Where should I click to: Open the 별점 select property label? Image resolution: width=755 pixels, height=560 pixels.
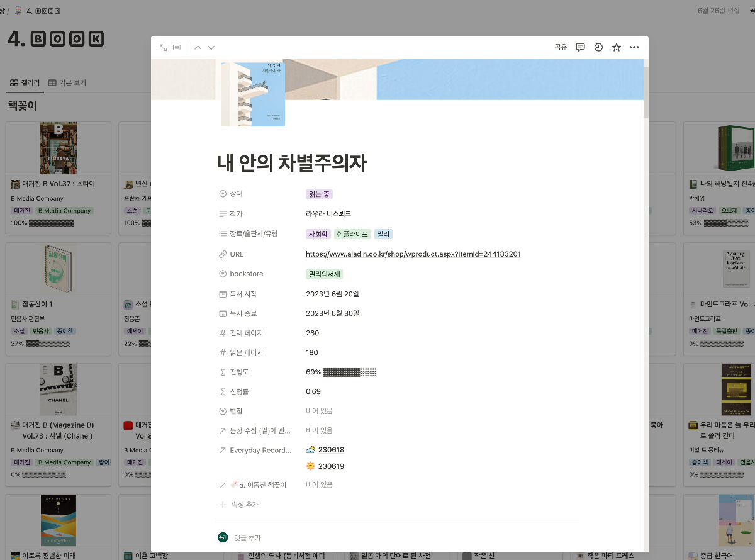click(x=236, y=411)
